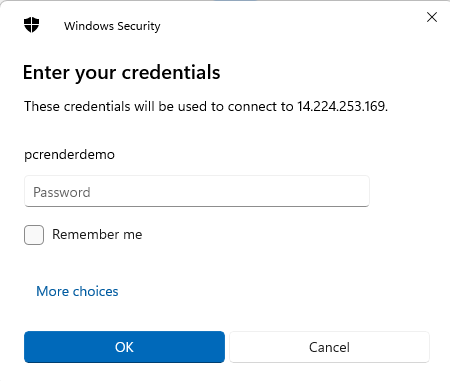This screenshot has height=381, width=450.
Task: Click the word 'Security' in title
Action: pos(139,26)
